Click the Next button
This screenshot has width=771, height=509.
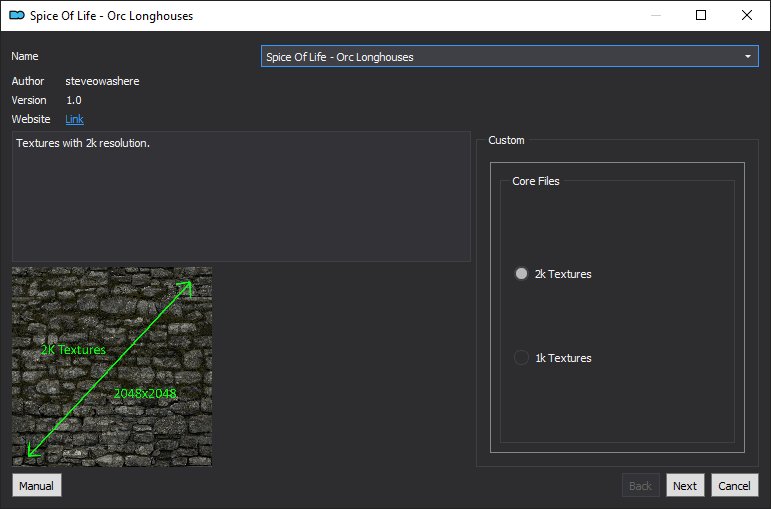(x=685, y=486)
